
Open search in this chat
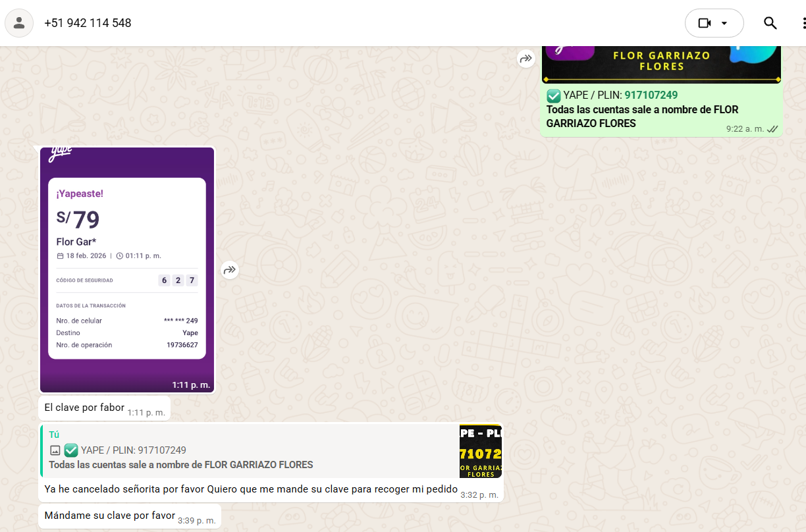click(770, 23)
